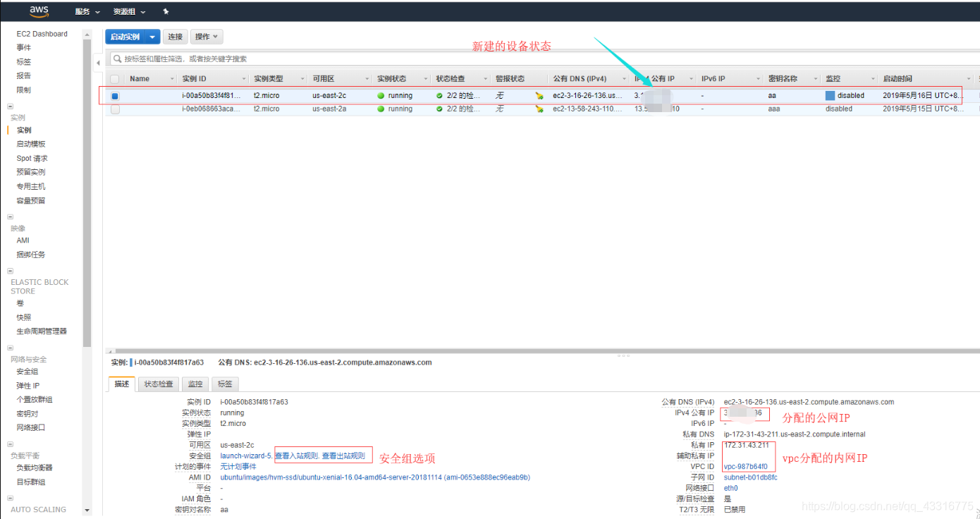Viewport: 980px width, 519px height.
Task: Toggle the select-all checkbox in table header
Action: click(115, 79)
